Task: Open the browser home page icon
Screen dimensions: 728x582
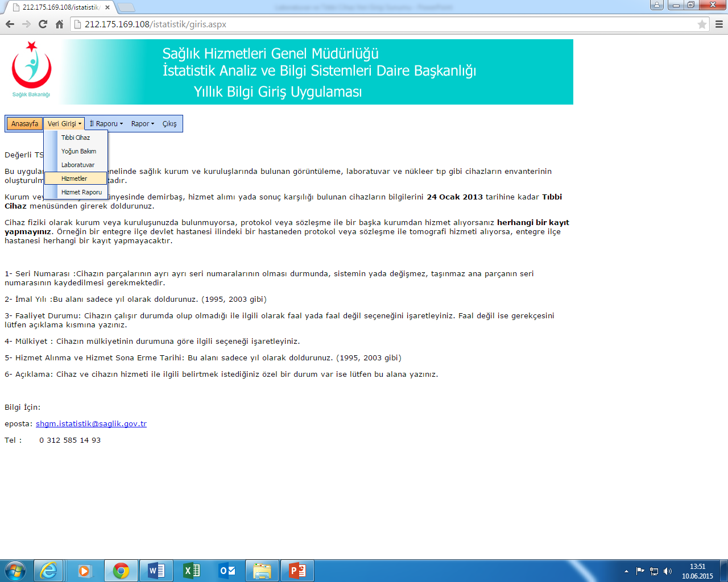Action: coord(59,24)
